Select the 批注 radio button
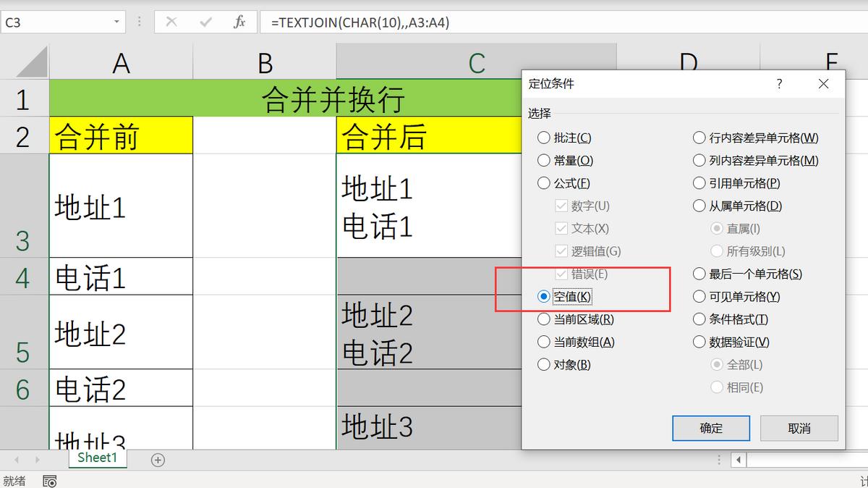This screenshot has height=488, width=868. tap(544, 138)
